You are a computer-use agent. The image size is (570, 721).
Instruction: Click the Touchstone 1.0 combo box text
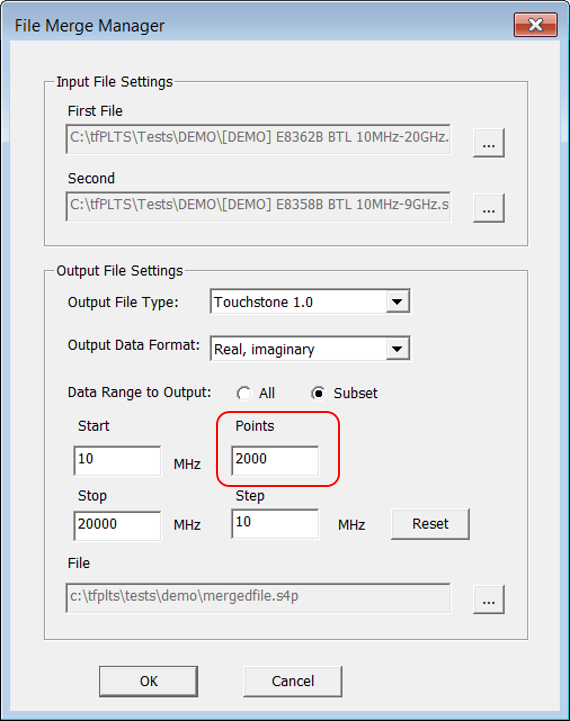pyautogui.click(x=263, y=302)
